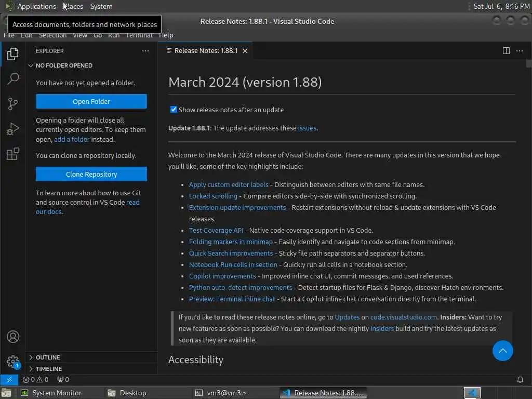Uncheck Show release notes after an update
Viewport: 532px width, 399px height.
pos(174,110)
